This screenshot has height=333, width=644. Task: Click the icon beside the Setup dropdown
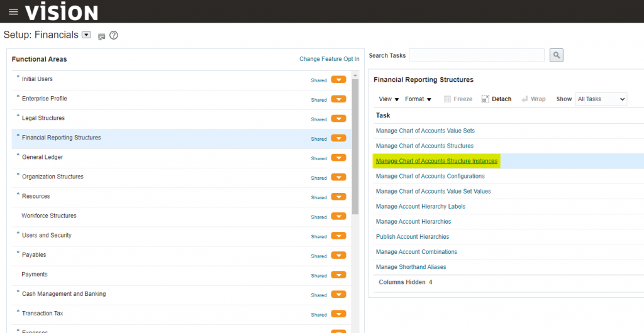101,36
